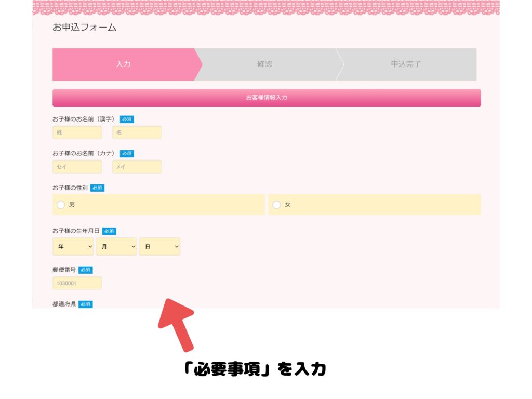Click the 必須 badge next to お子様の性別
Image resolution: width=532 pixels, height=399 pixels.
pos(97,188)
